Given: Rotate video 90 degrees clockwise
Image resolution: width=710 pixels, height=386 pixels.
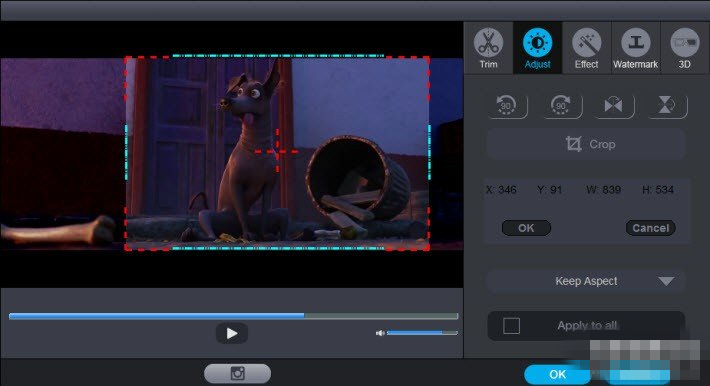Looking at the screenshot, I should pyautogui.click(x=561, y=106).
